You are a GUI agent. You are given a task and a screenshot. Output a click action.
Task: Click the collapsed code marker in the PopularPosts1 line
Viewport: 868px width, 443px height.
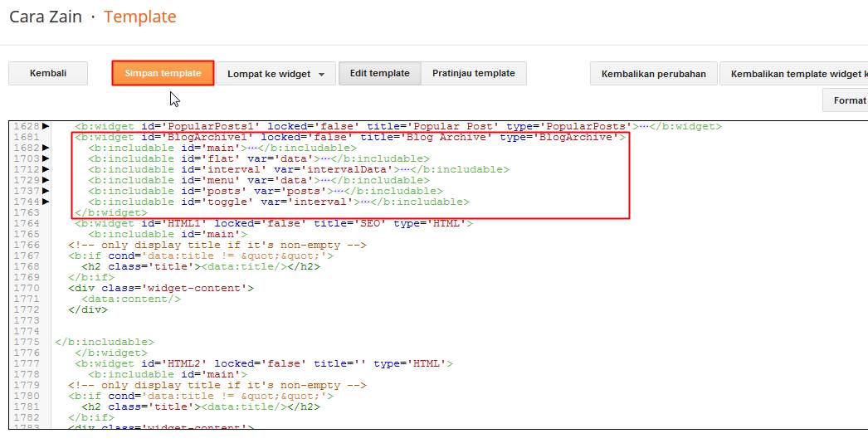(644, 126)
